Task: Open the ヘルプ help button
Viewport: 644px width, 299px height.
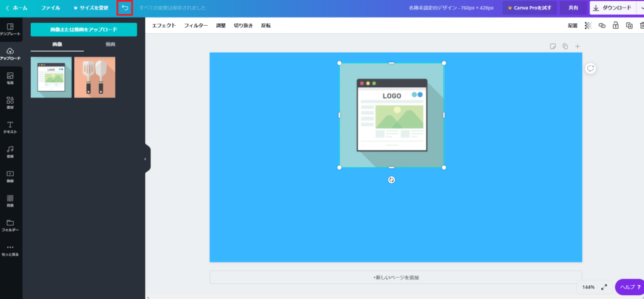Action: click(629, 287)
